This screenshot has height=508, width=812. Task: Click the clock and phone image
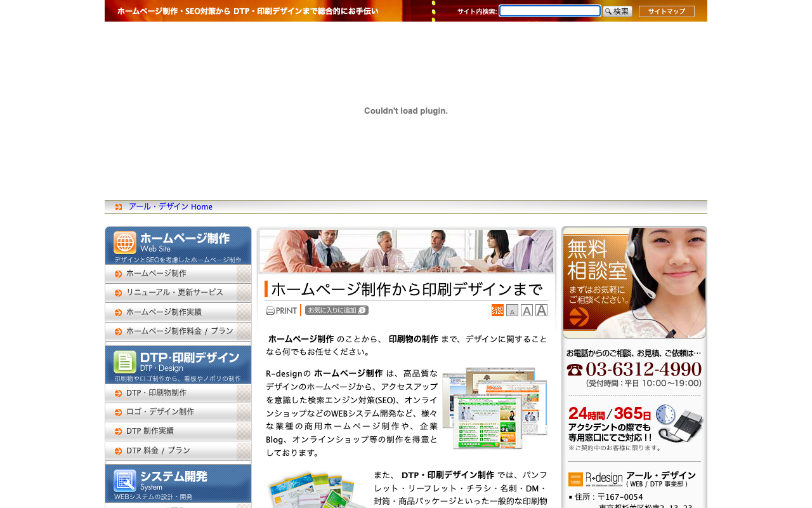679,423
